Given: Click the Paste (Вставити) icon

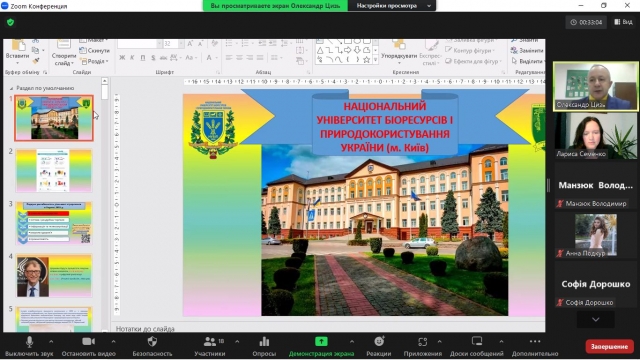Looking at the screenshot, I should tap(18, 44).
